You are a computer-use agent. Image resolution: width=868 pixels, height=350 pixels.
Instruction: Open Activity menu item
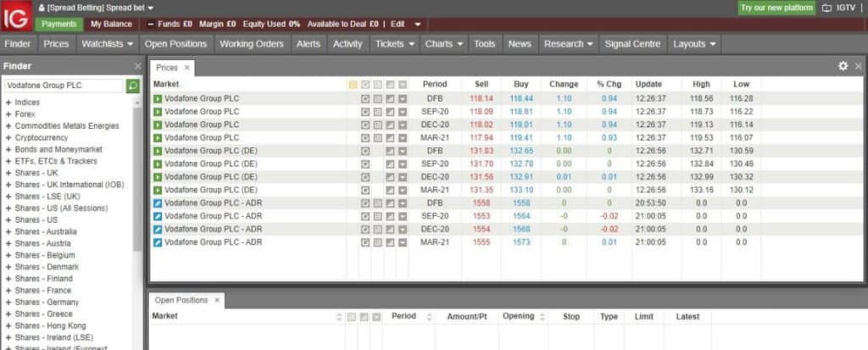[x=348, y=44]
